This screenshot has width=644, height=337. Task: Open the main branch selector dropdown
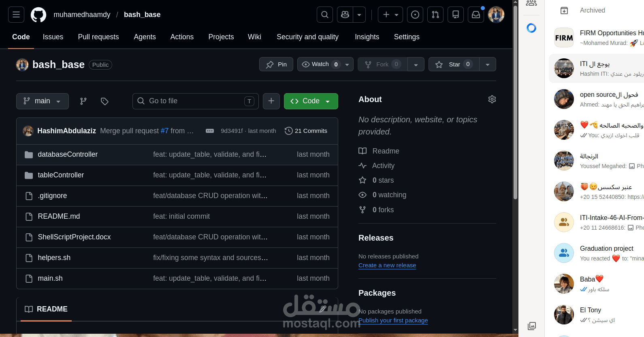coord(43,101)
